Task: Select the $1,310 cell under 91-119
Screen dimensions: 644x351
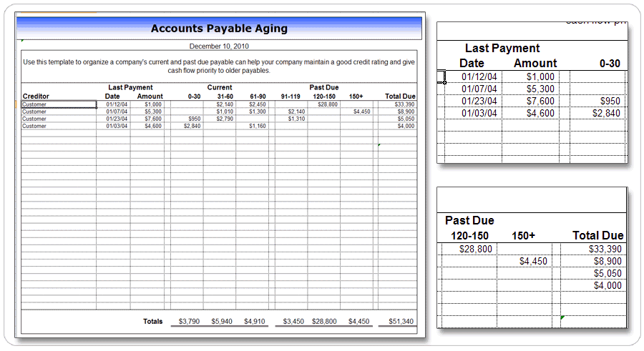Action: 296,119
